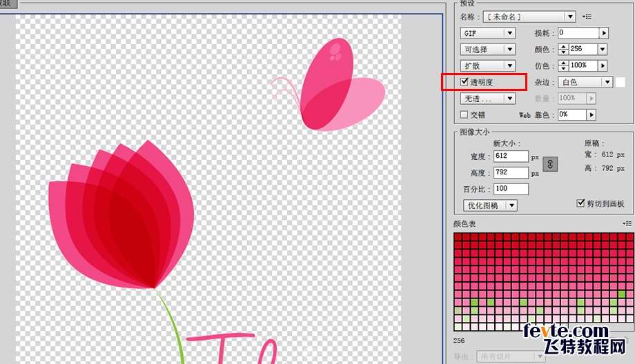Open the 杂边 matte dropdown showing 白色
635x364 pixels.
click(585, 82)
